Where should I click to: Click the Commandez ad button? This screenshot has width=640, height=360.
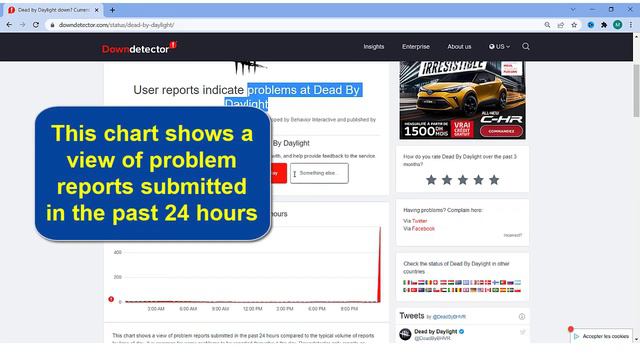[501, 131]
